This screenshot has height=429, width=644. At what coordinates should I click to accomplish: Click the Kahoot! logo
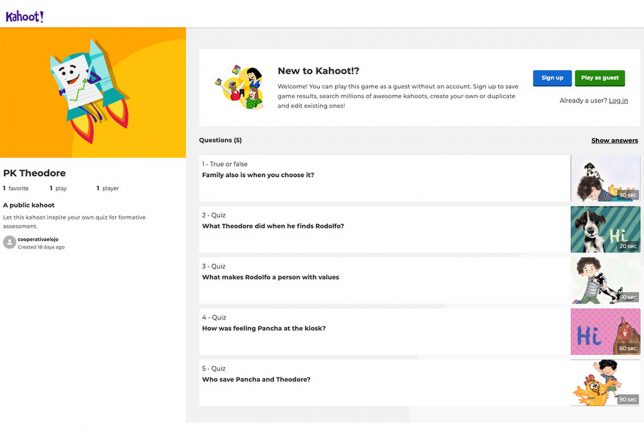pos(25,16)
